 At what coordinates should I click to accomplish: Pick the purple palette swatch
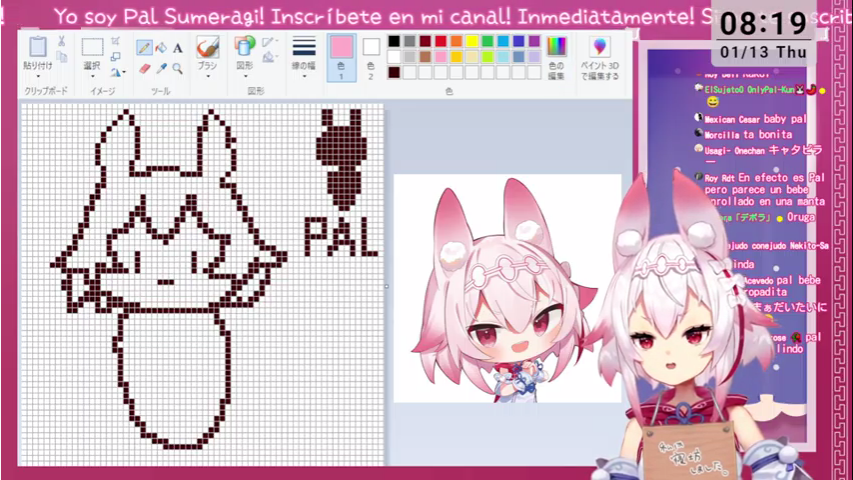(534, 41)
